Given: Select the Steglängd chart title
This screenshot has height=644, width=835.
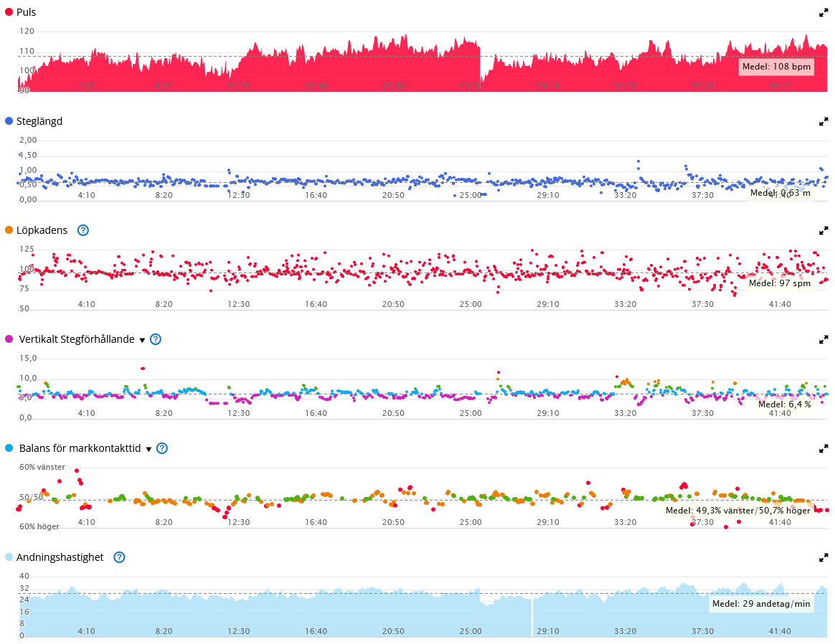Looking at the screenshot, I should [x=39, y=121].
